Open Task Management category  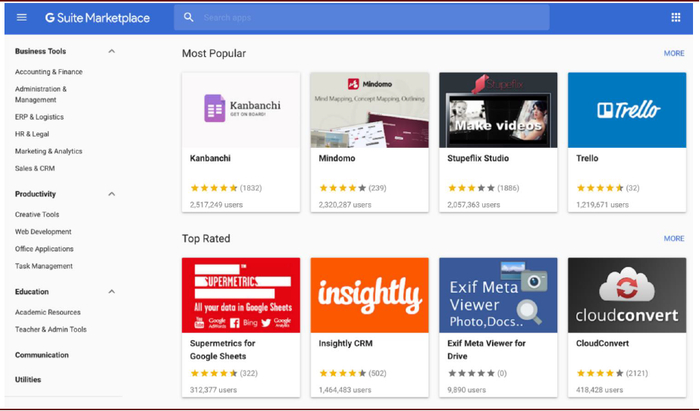pyautogui.click(x=44, y=266)
